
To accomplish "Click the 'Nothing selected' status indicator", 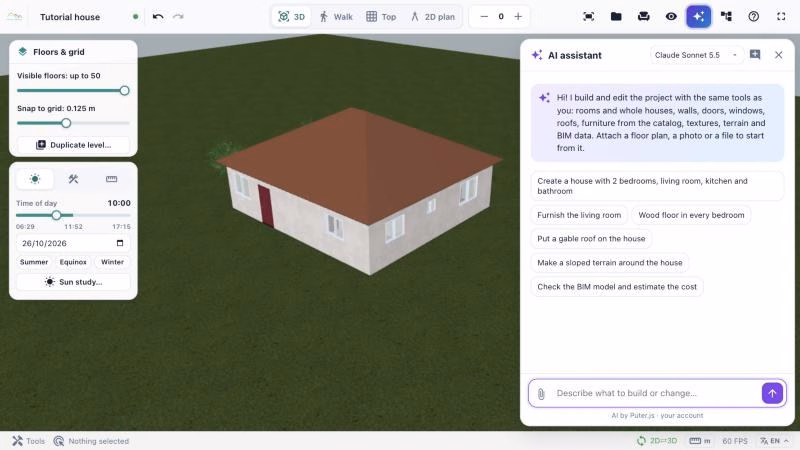I will coord(92,441).
